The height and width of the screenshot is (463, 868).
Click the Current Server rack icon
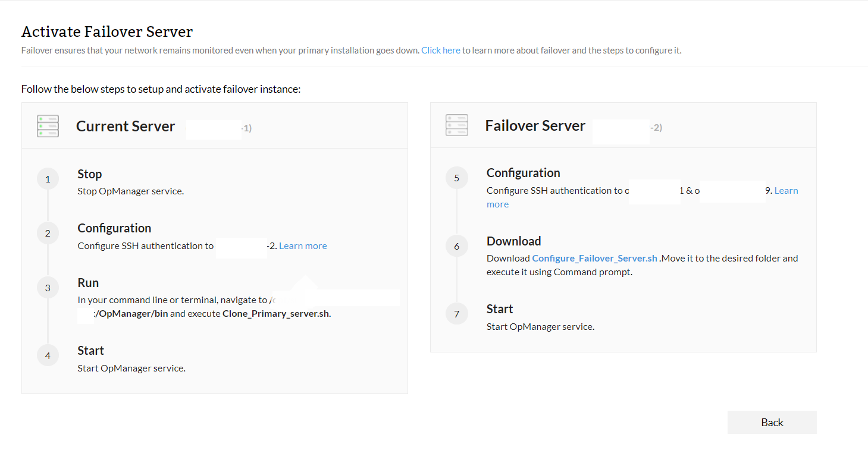tap(48, 126)
